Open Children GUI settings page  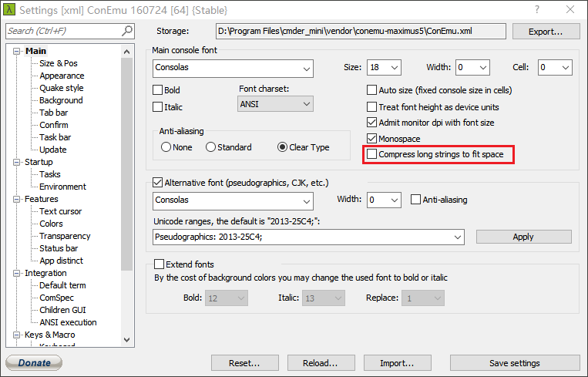[x=62, y=310]
